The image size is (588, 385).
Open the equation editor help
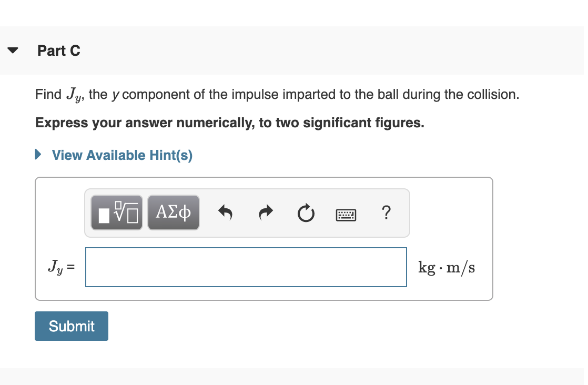pyautogui.click(x=387, y=213)
